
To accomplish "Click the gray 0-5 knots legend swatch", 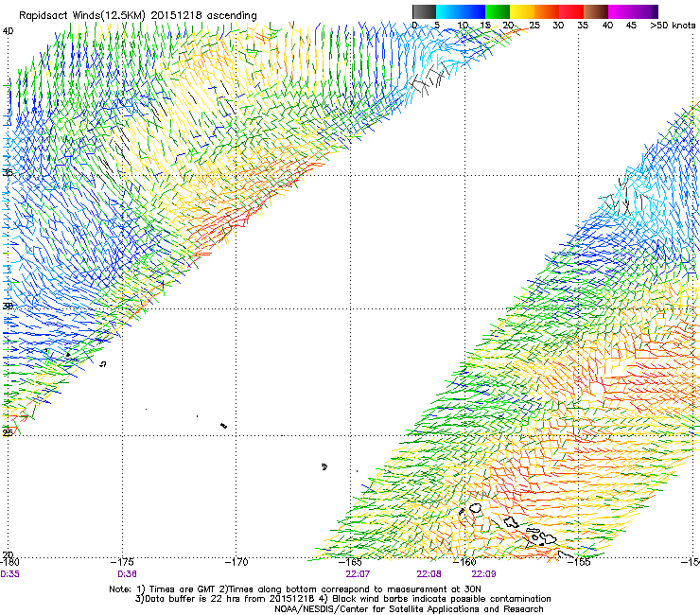I will pos(424,11).
